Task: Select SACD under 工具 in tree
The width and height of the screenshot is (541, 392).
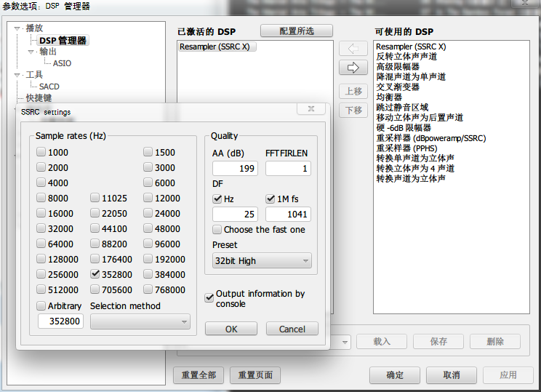Action: point(49,87)
